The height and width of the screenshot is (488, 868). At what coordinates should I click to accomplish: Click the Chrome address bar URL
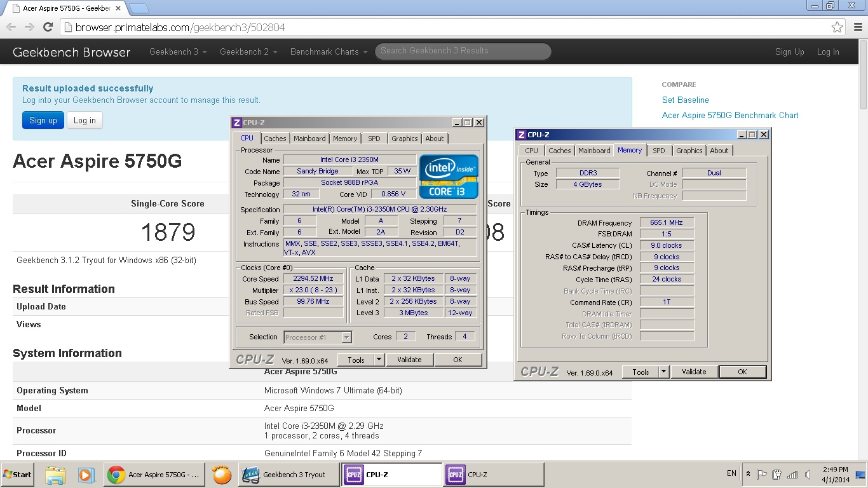[x=180, y=27]
